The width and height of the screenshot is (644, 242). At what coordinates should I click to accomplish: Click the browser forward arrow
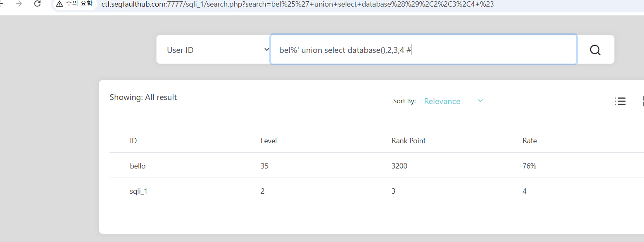tap(19, 4)
